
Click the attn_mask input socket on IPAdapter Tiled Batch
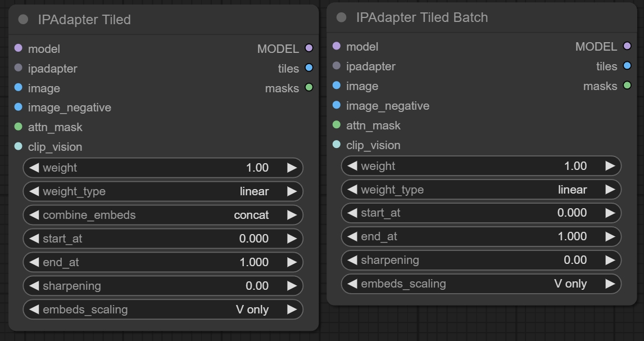click(337, 125)
